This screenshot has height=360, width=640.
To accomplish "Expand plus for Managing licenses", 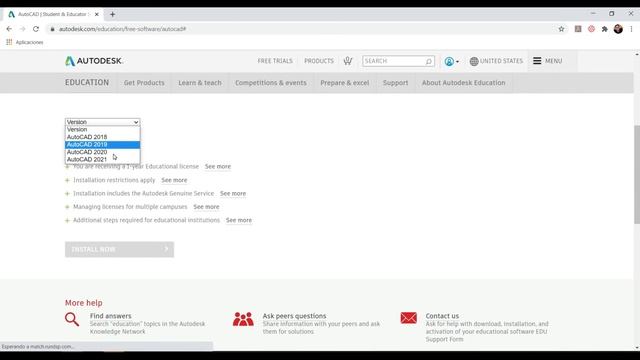I will click(67, 207).
